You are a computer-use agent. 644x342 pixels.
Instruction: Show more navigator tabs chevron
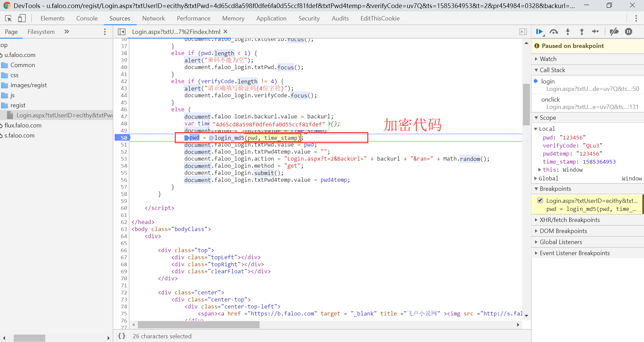point(67,32)
